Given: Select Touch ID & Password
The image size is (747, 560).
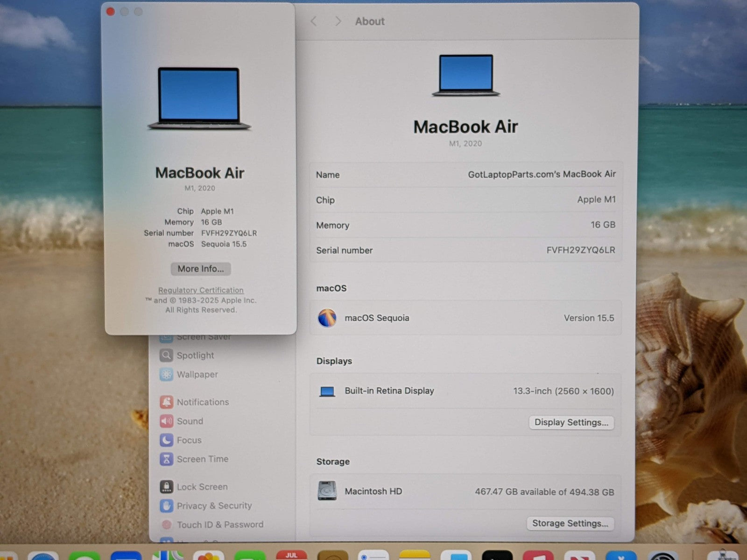Looking at the screenshot, I should pos(219,525).
